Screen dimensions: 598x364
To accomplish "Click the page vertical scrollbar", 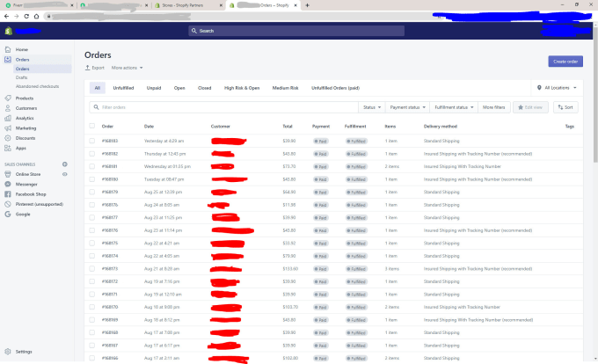I will click(595, 95).
